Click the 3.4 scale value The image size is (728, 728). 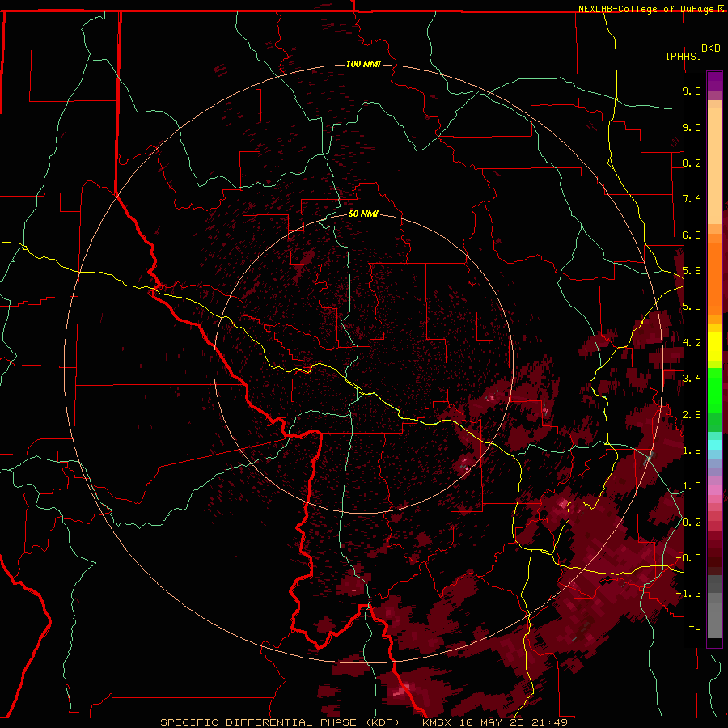692,379
